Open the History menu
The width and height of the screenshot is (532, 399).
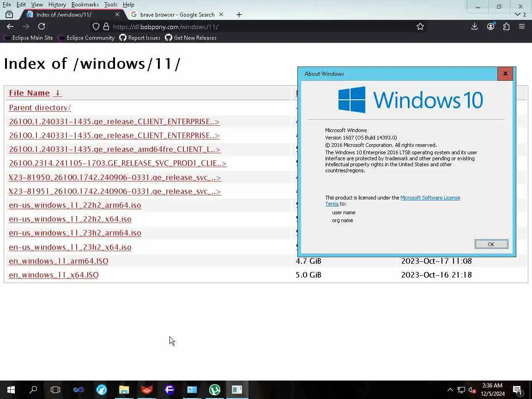[57, 5]
